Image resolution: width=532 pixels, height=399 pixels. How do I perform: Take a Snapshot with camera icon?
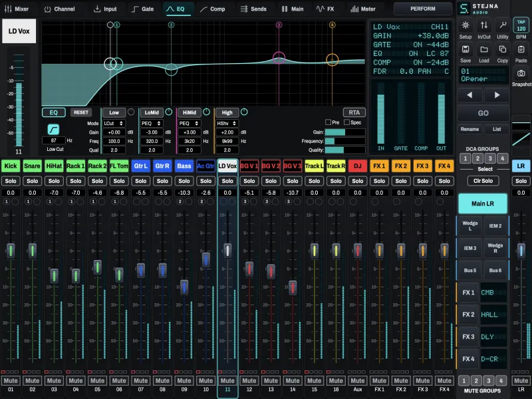[521, 73]
